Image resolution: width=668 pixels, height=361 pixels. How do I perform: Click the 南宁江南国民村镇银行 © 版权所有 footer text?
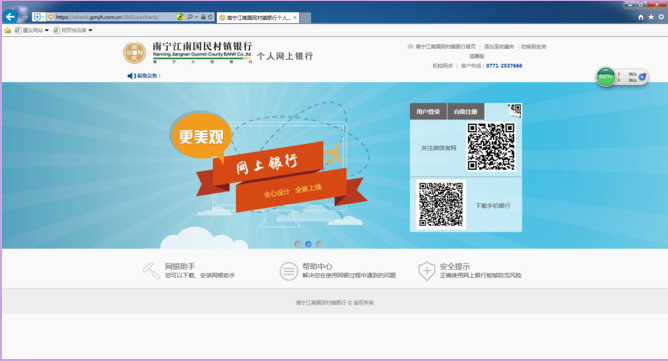(x=334, y=303)
